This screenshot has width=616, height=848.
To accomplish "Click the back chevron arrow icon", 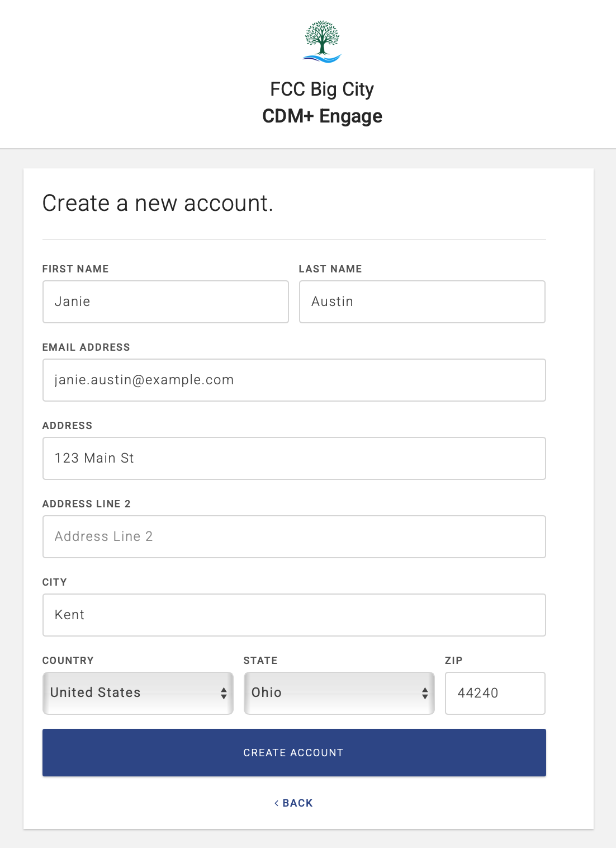I will coord(276,803).
